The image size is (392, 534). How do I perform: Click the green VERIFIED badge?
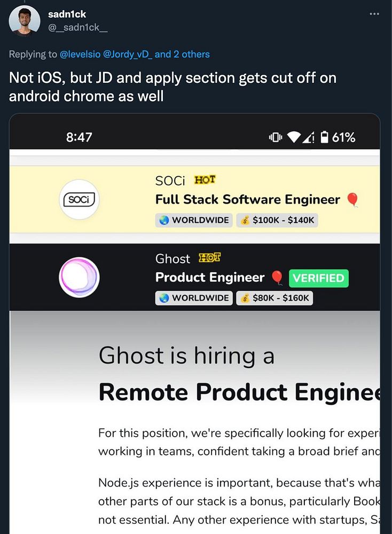coord(318,278)
